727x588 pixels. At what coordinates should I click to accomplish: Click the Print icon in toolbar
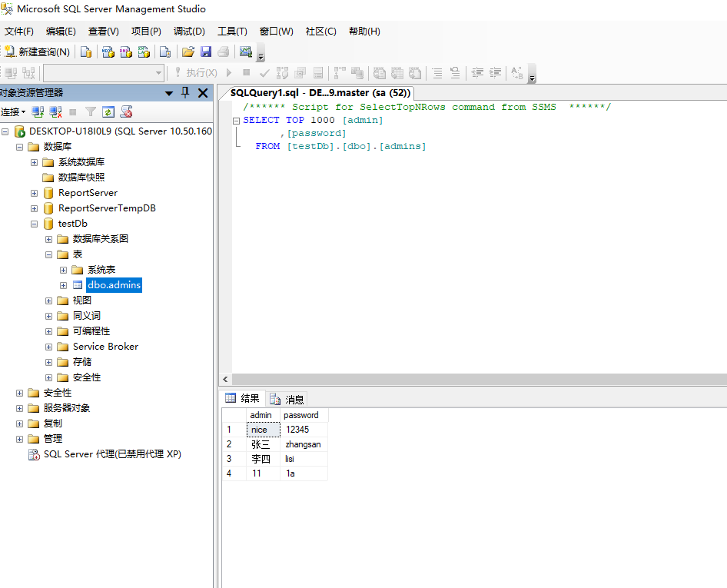point(224,51)
